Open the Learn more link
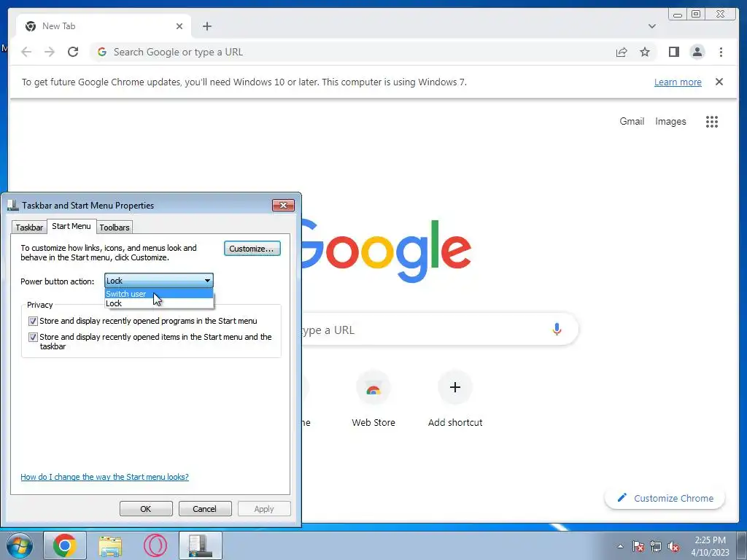The width and height of the screenshot is (747, 560). [678, 82]
